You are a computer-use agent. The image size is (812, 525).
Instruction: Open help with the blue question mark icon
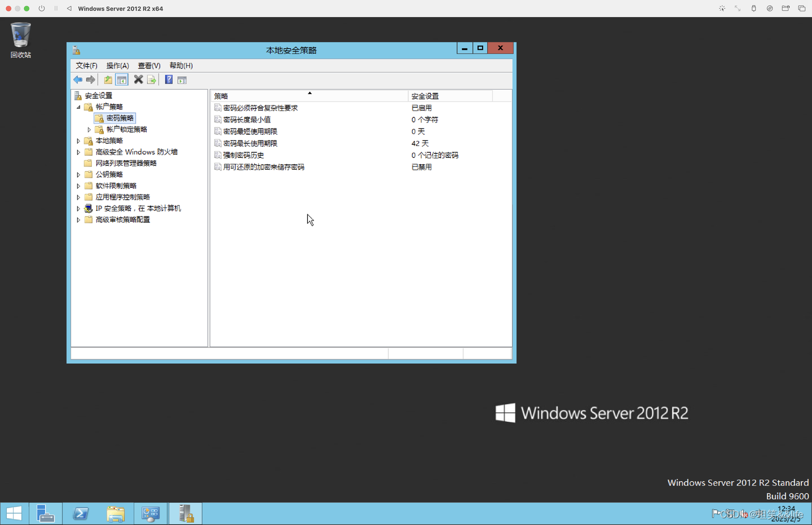click(169, 80)
